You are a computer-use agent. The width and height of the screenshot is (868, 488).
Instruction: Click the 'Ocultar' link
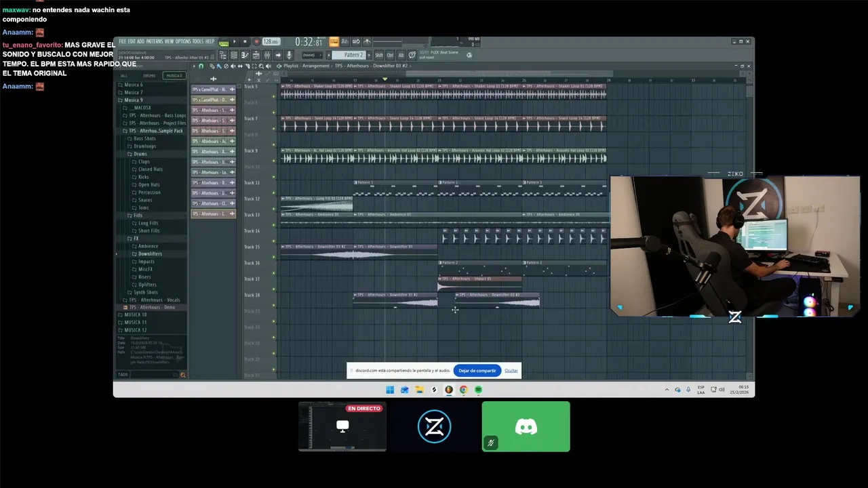511,371
